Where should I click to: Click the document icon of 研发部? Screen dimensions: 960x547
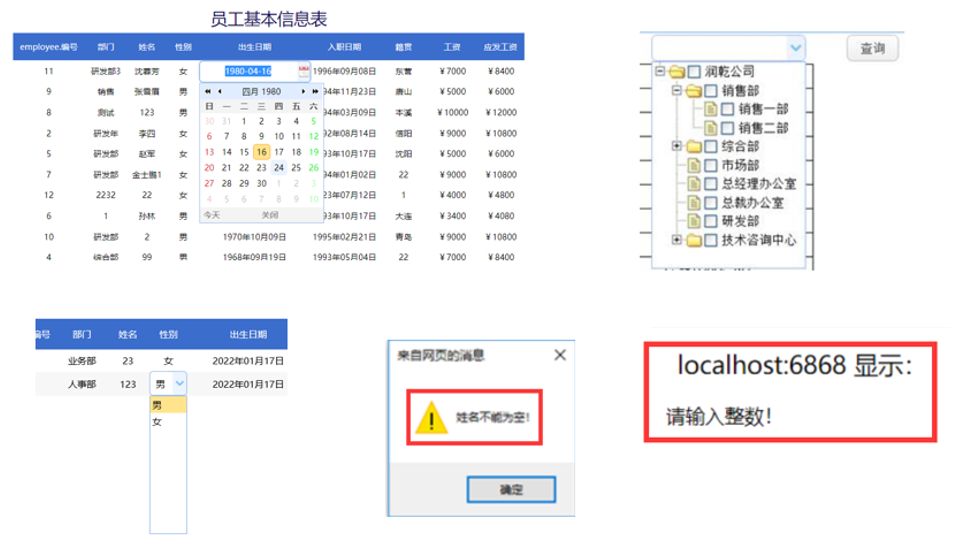(x=694, y=221)
